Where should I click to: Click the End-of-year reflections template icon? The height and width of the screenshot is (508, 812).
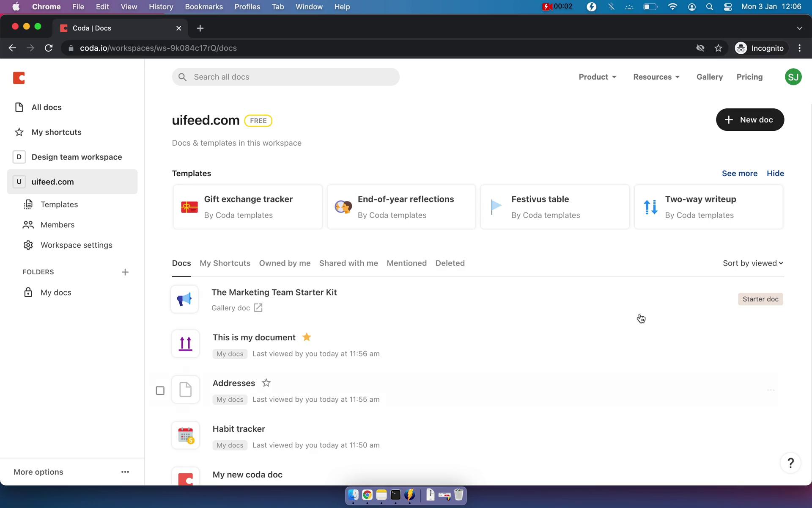click(x=342, y=206)
